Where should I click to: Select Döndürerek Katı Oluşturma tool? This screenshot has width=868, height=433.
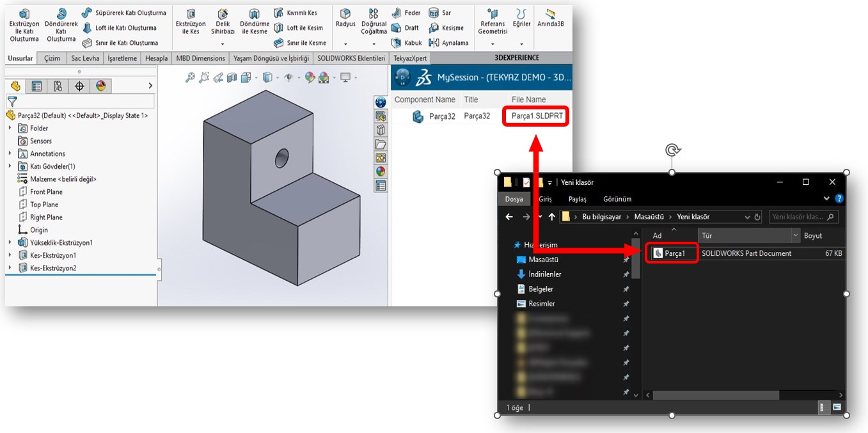point(61,26)
